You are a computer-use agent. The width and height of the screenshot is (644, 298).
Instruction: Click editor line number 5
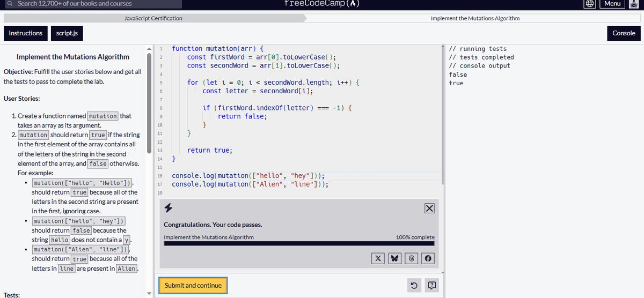click(161, 83)
